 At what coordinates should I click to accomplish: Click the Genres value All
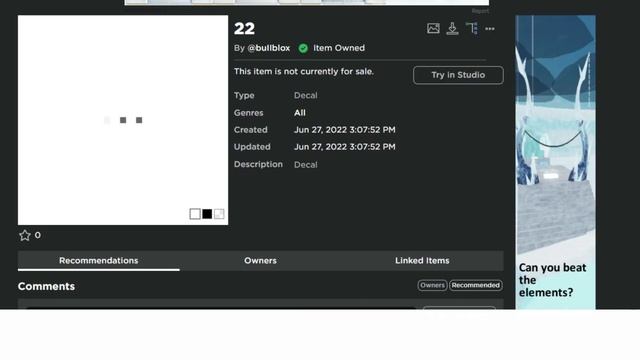[x=300, y=113]
